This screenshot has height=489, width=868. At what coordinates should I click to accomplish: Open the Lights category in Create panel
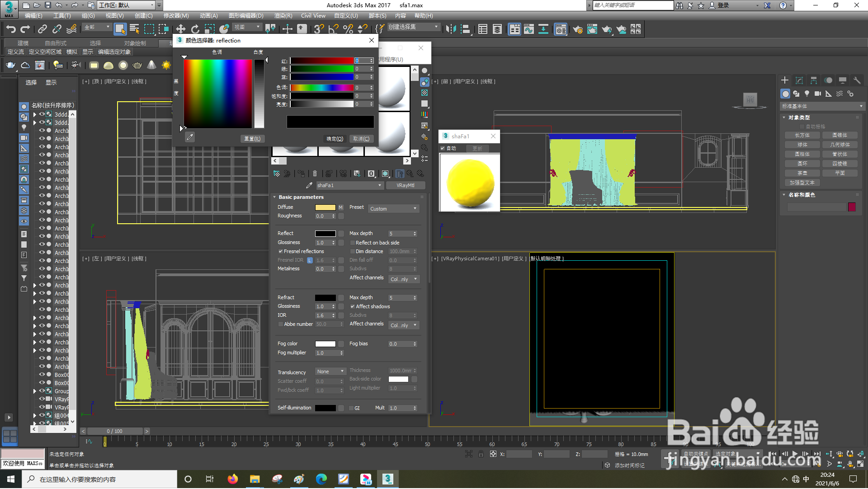coord(807,94)
